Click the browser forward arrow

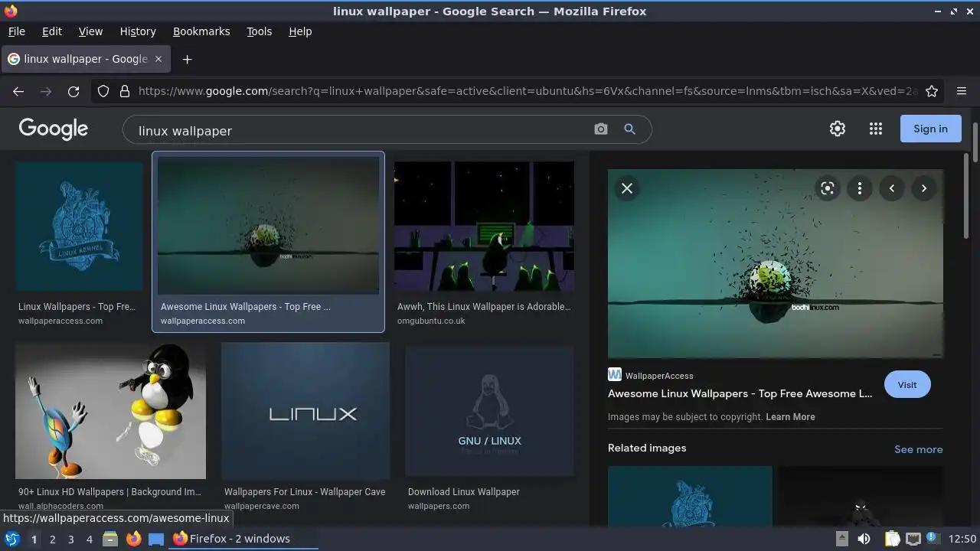tap(46, 91)
